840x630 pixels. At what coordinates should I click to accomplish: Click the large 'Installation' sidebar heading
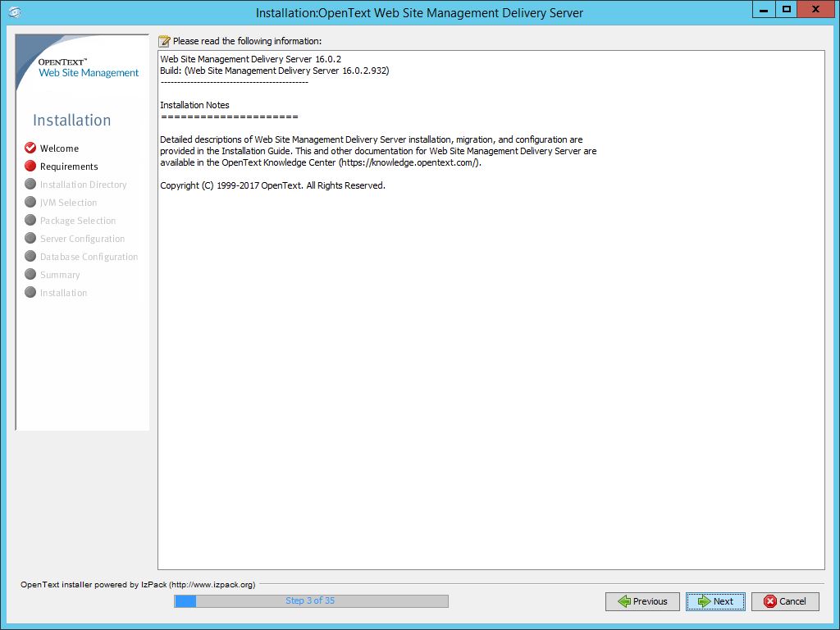click(x=72, y=120)
